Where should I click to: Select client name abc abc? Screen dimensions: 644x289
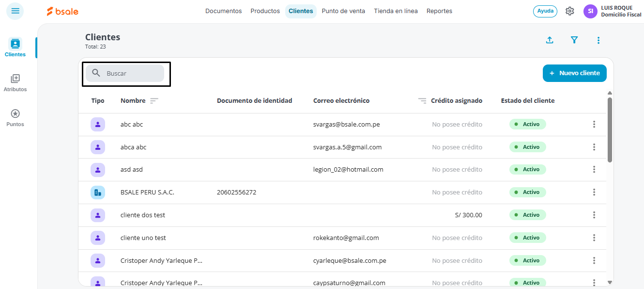coord(132,125)
